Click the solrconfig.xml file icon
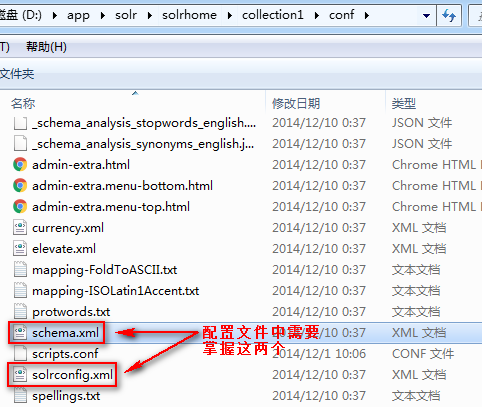The width and height of the screenshot is (482, 407). 20,375
